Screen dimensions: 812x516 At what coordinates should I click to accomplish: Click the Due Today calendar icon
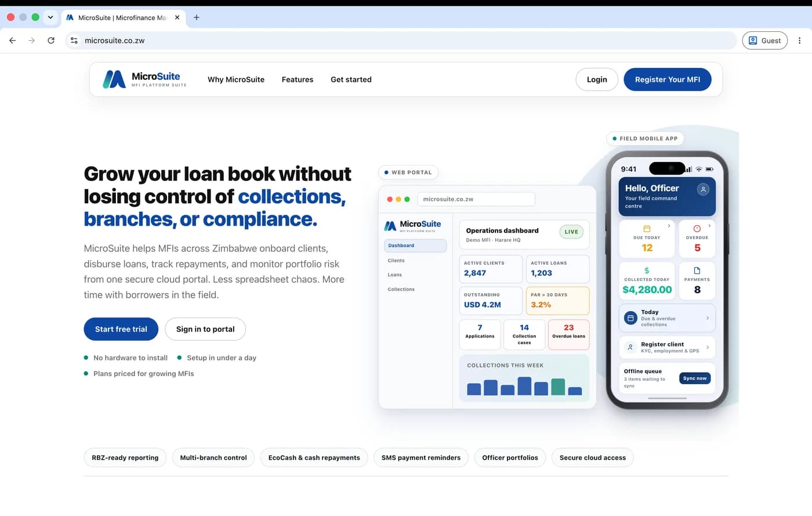(647, 229)
